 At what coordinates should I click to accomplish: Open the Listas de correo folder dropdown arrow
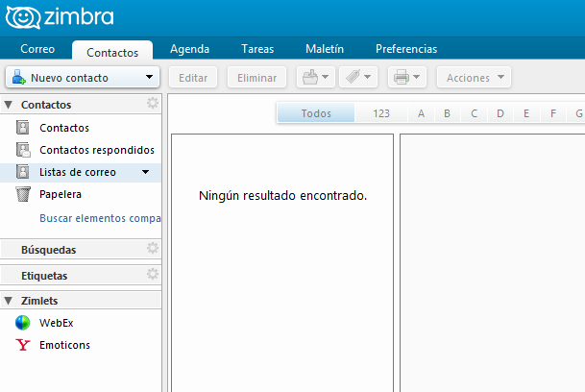[x=145, y=172]
